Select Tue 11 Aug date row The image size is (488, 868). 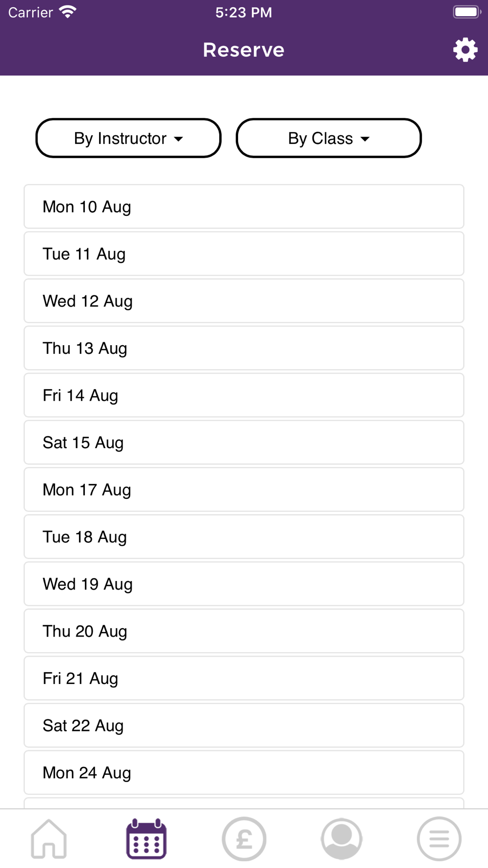tap(244, 254)
